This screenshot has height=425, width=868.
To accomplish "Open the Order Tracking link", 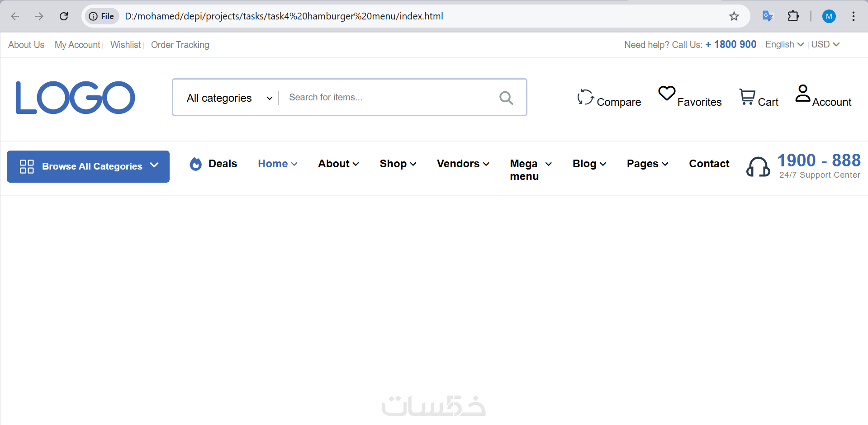I will tap(180, 45).
